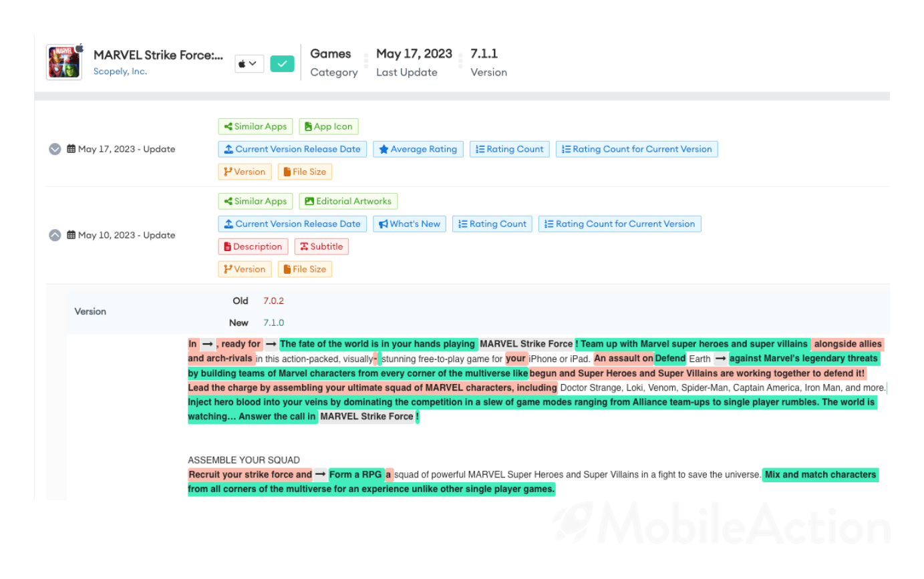
Task: Open the Apple platform selector dropdown
Action: pyautogui.click(x=249, y=64)
